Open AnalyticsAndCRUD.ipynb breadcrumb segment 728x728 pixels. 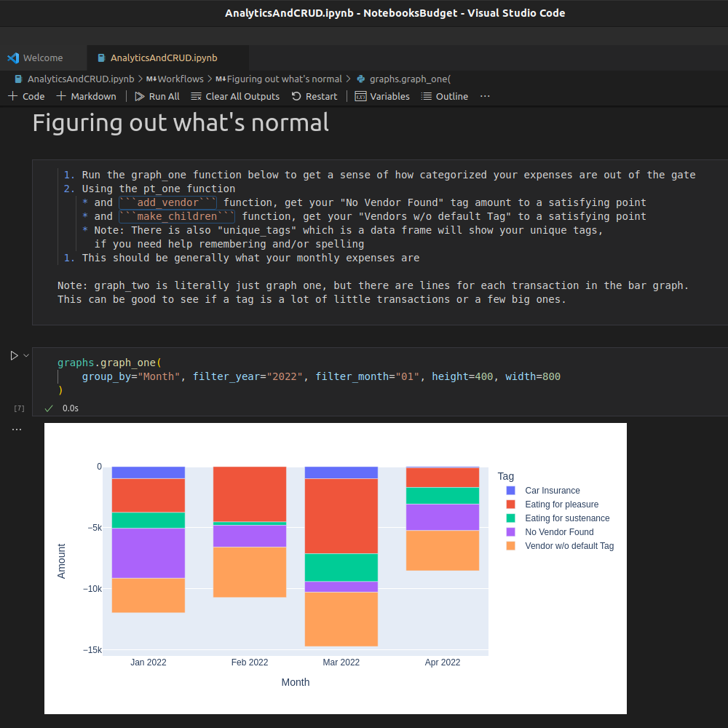click(x=81, y=79)
